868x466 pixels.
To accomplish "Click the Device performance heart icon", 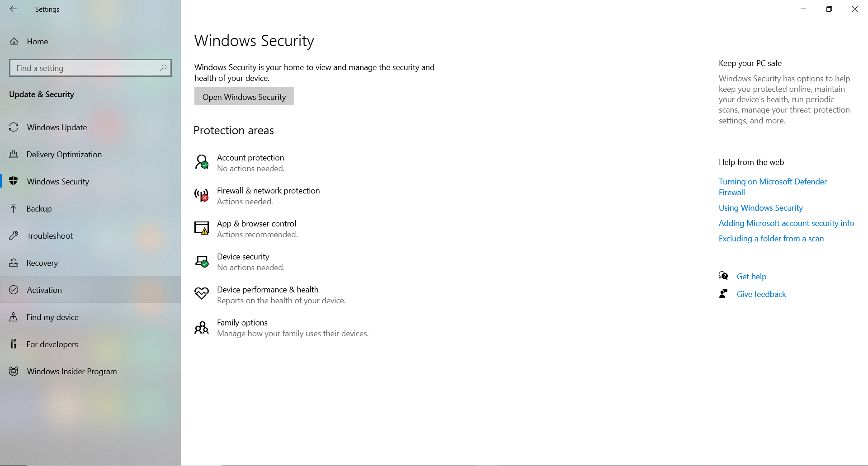I will click(x=202, y=294).
